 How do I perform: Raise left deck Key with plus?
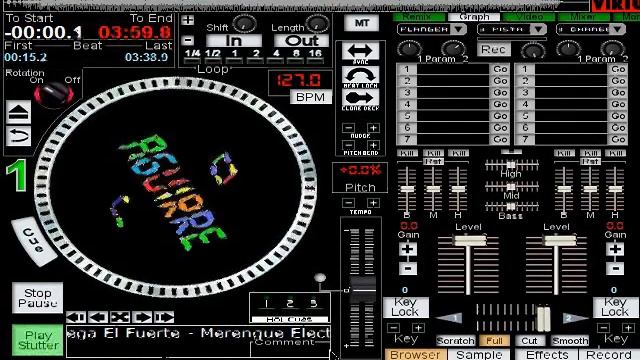point(418,328)
